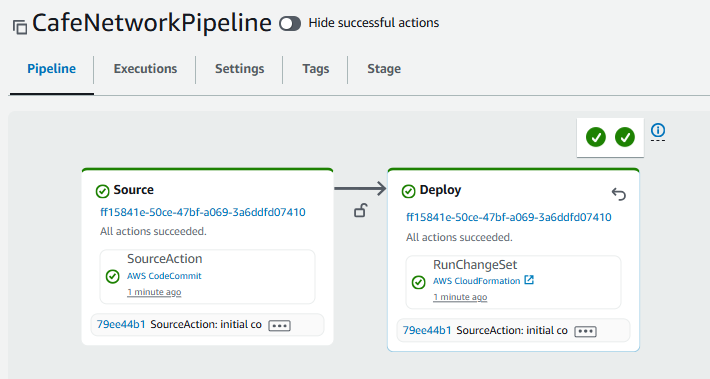Image resolution: width=710 pixels, height=379 pixels.
Task: Select the Tags tab
Action: (316, 69)
